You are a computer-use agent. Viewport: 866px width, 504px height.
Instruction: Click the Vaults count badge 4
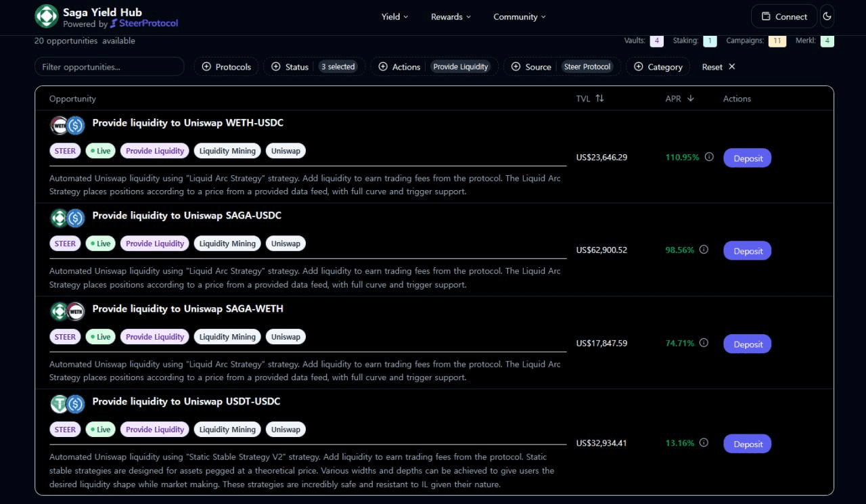pos(656,41)
